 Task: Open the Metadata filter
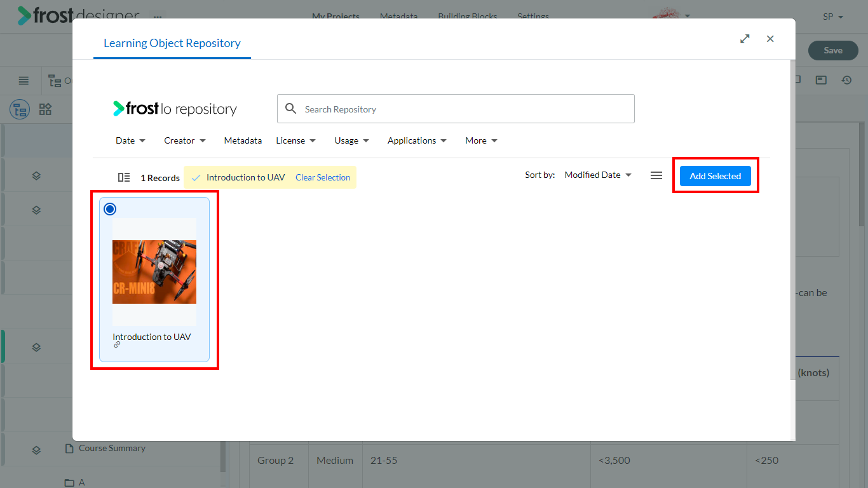(x=243, y=140)
